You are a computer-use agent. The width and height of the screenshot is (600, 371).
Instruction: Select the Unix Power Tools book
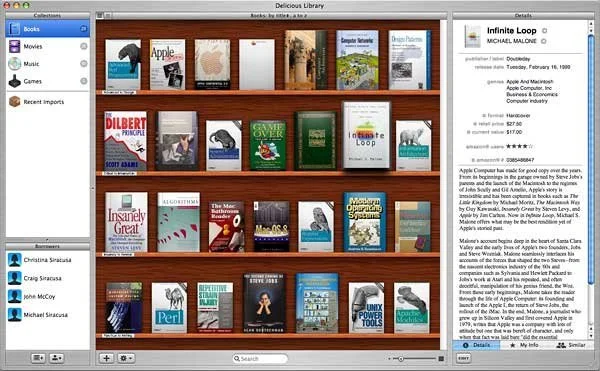(x=366, y=308)
